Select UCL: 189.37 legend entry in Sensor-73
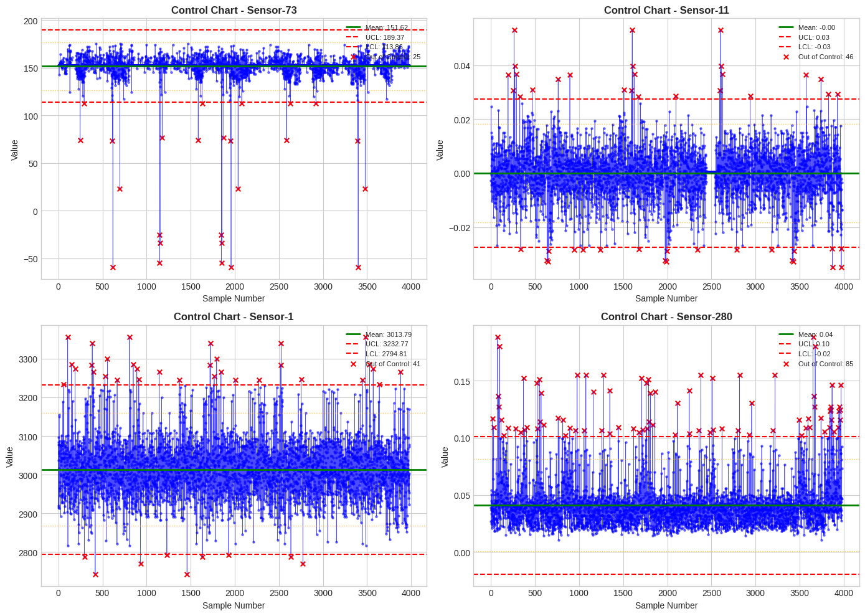The image size is (865, 616). tap(377, 37)
